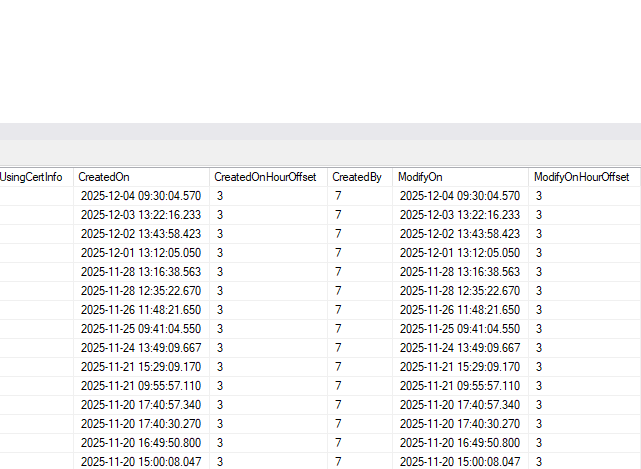Select the CreatedOn column header
Screen dimensions: 641x469
141,177
